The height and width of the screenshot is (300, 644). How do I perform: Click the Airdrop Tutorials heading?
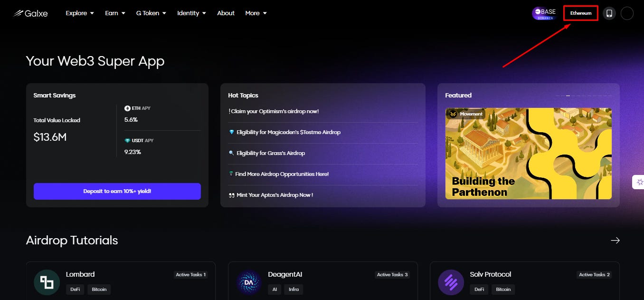click(72, 240)
